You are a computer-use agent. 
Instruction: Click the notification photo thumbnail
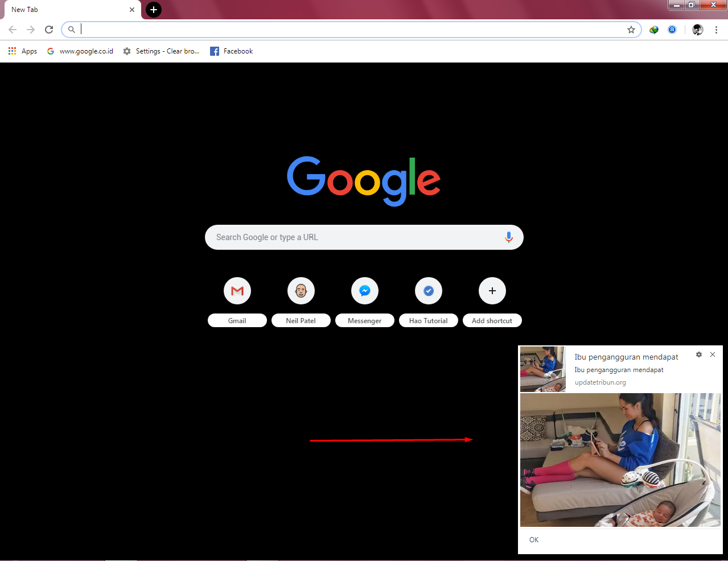point(542,370)
